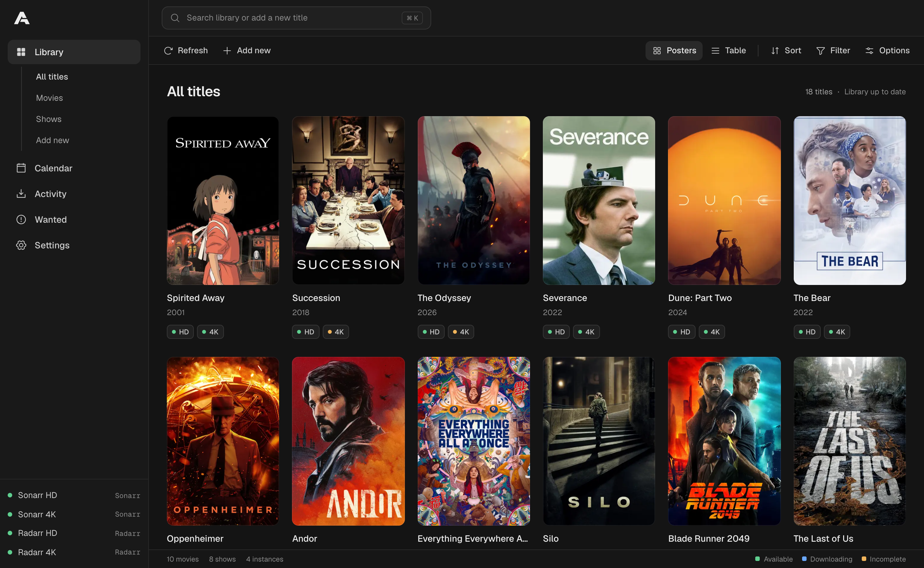The image size is (924, 568).
Task: Open the Options menu
Action: pos(887,50)
